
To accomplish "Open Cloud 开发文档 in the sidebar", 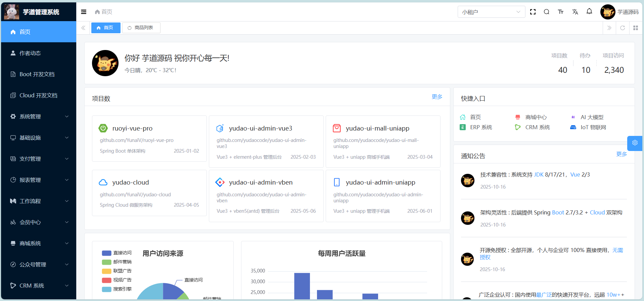I will (39, 95).
